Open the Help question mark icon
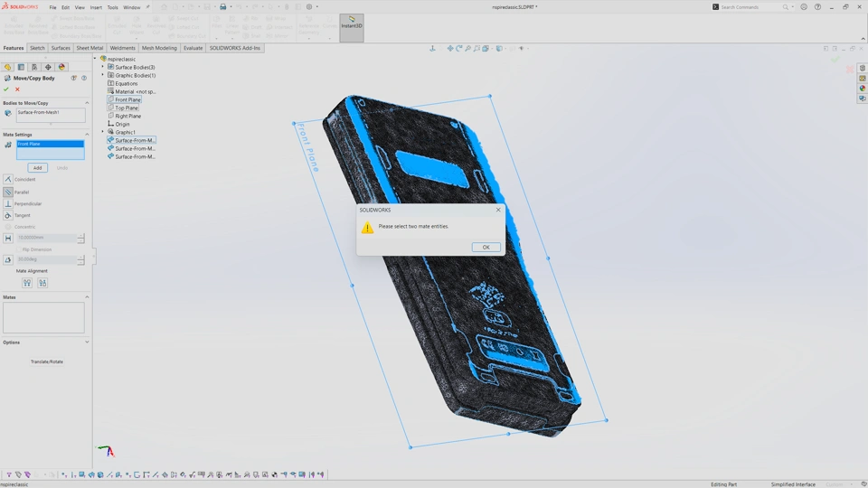This screenshot has width=868, height=488. coord(817,7)
